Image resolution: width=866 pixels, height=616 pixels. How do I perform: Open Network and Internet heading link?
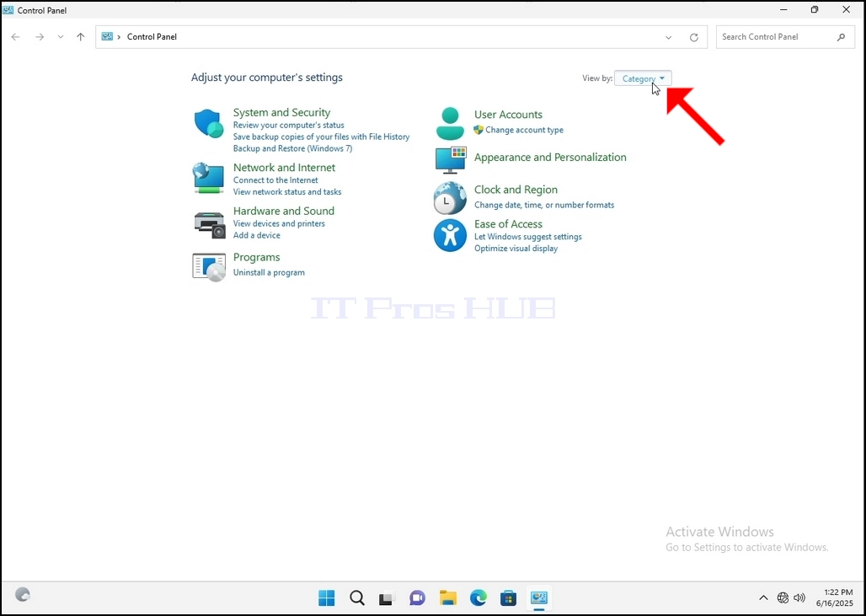pos(284,168)
